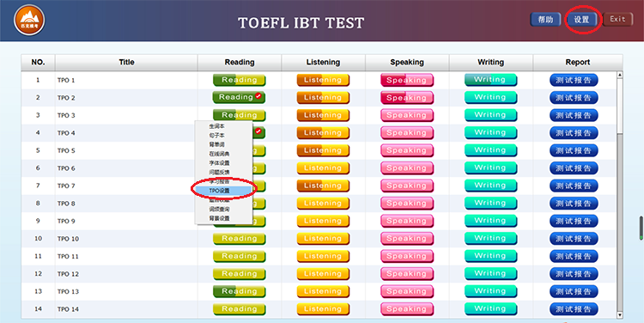Image resolution: width=644 pixels, height=323 pixels.
Task: Click the NO. column header
Action: 38,62
